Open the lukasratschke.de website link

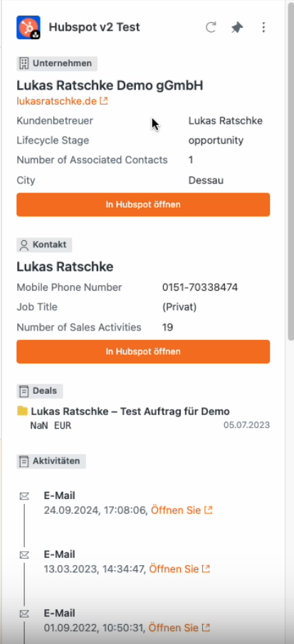(x=57, y=101)
